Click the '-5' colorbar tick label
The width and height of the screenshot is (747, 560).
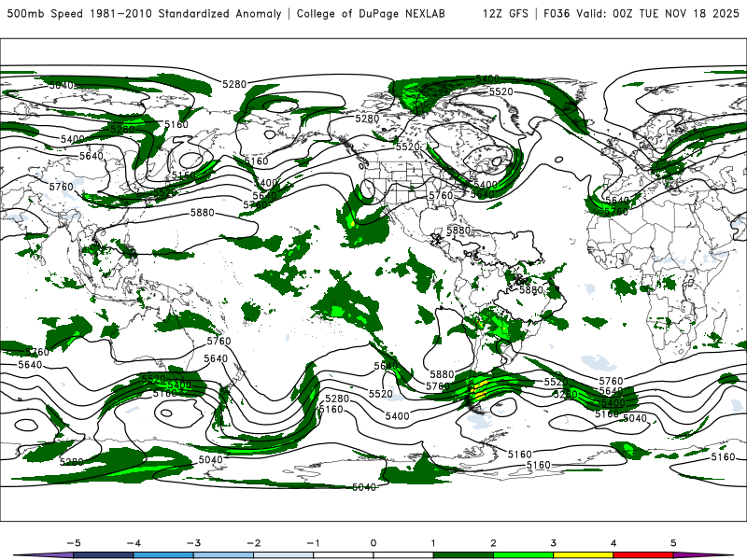(x=74, y=543)
